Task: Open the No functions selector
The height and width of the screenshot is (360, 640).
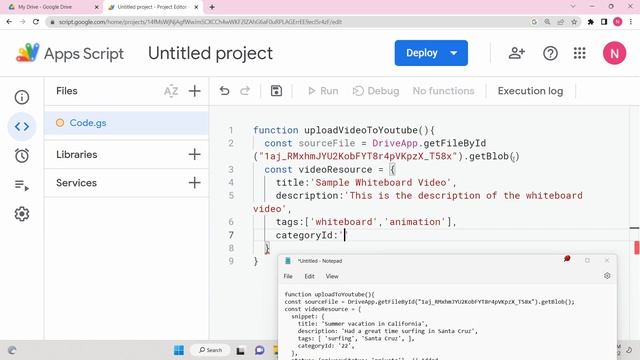Action: click(443, 91)
